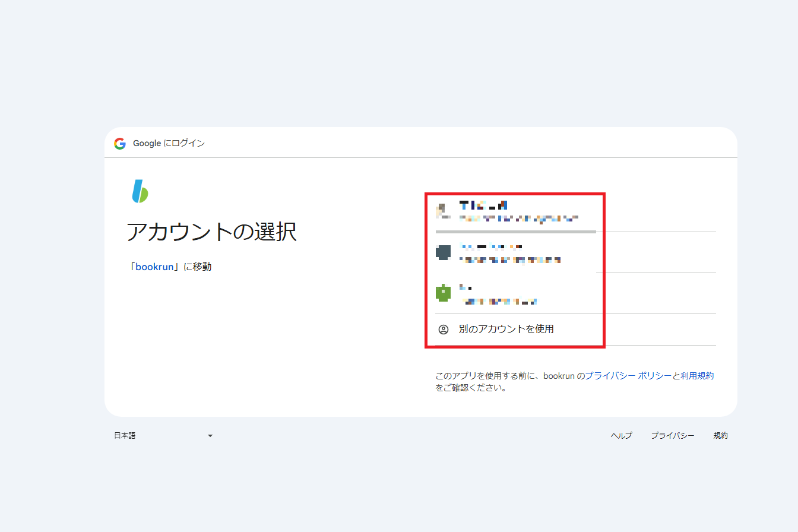The width and height of the screenshot is (798, 532).
Task: Click ヘルプ in the footer
Action: click(621, 436)
